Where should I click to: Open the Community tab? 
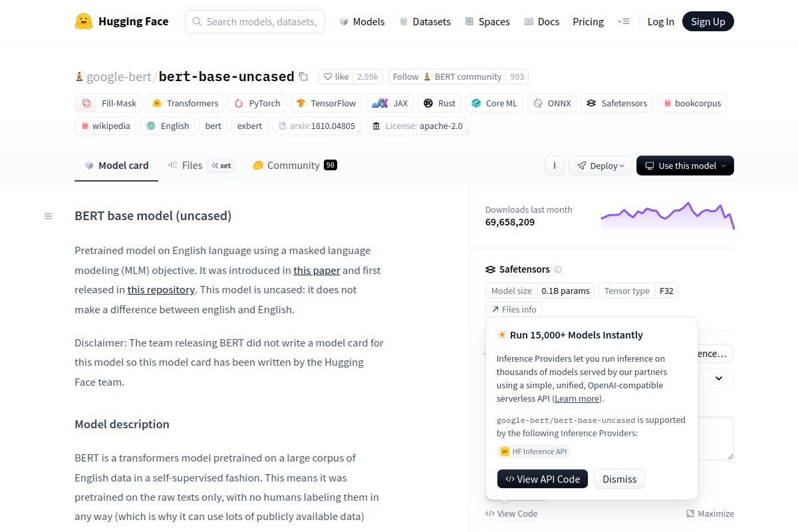[x=293, y=165]
